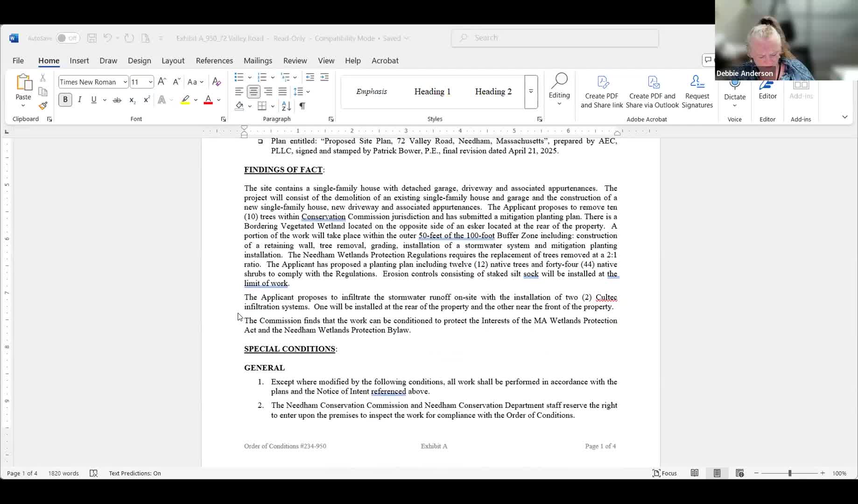Open the References tab

(x=214, y=61)
